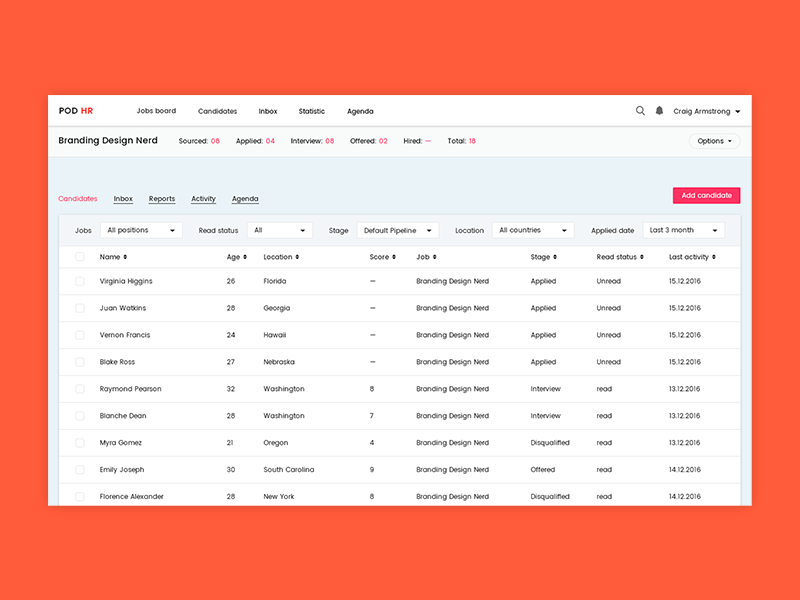Click the POD HR logo

pos(76,111)
